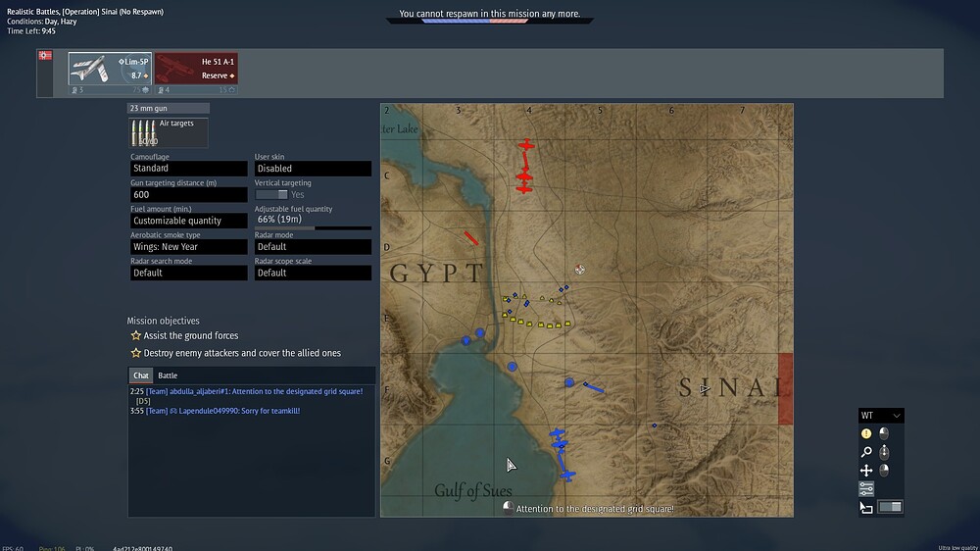Viewport: 980px width, 551px height.
Task: Click the red enemy spawn zone on map edge
Action: 786,388
